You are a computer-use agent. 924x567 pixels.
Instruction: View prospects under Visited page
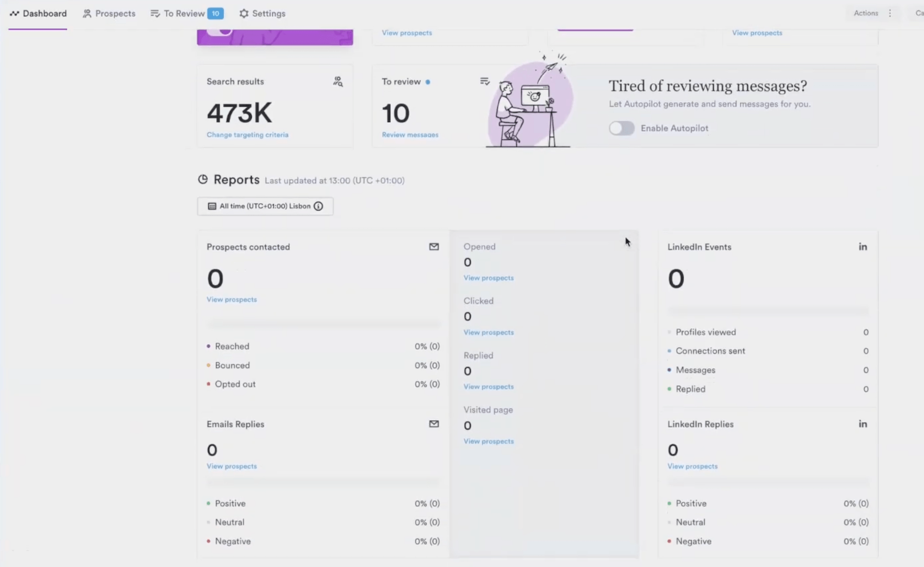pos(489,441)
